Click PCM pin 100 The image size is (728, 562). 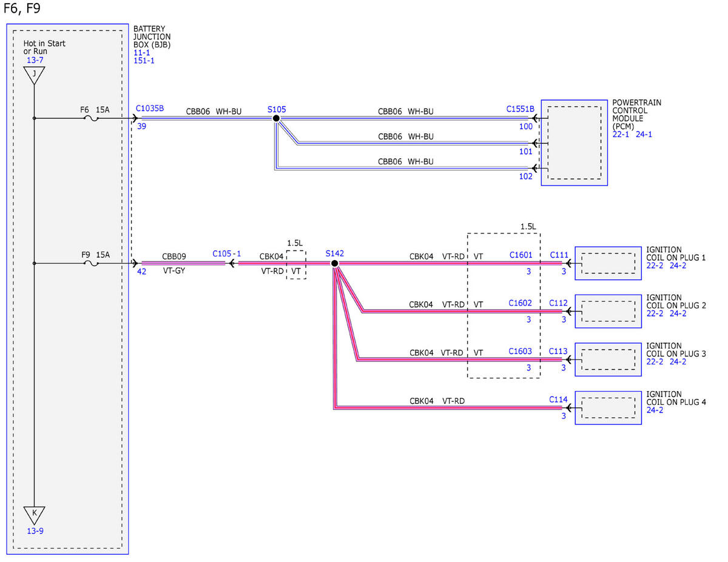[x=526, y=127]
